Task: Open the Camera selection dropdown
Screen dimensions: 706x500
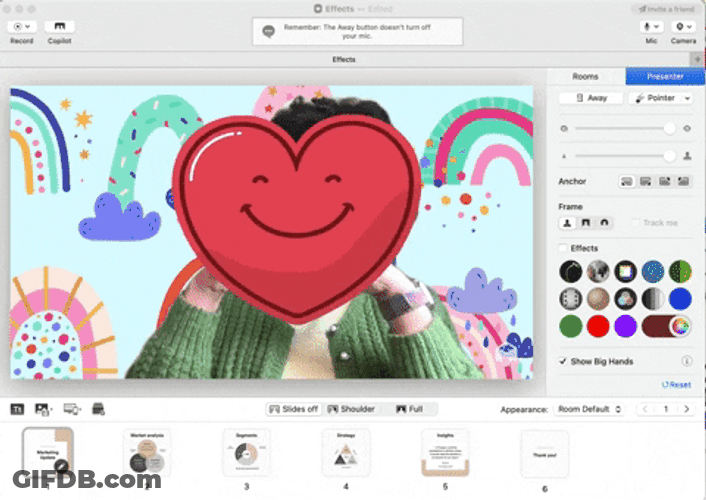Action: 683,27
